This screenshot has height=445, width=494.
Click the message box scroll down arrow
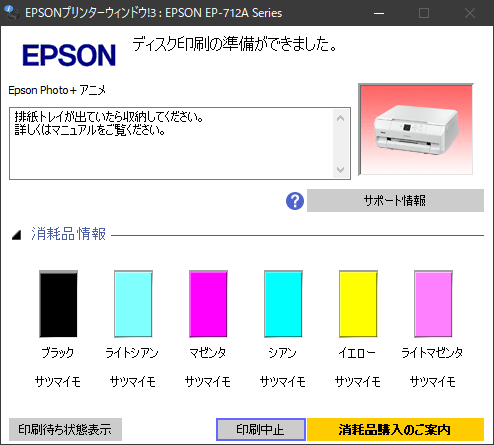pyautogui.click(x=340, y=169)
